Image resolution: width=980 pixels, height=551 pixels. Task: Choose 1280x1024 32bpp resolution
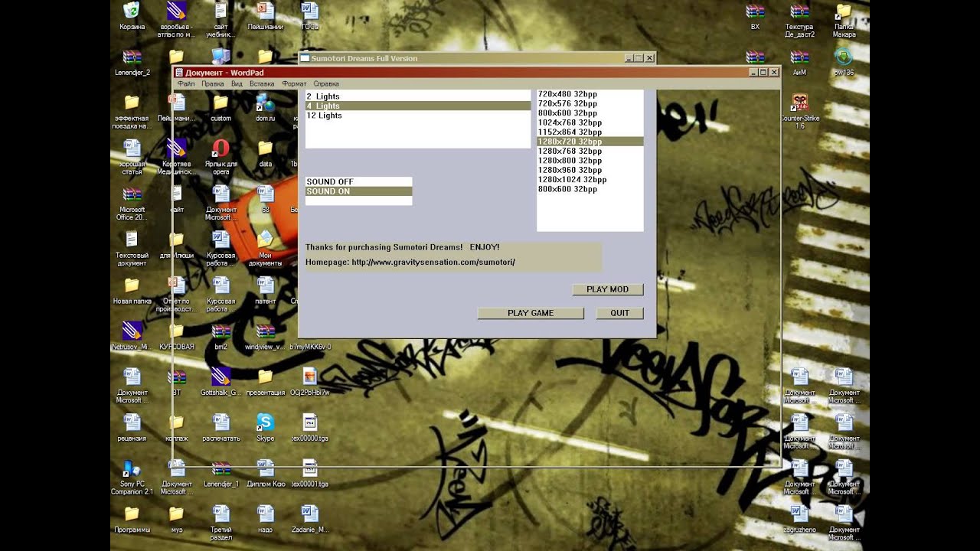coord(590,180)
